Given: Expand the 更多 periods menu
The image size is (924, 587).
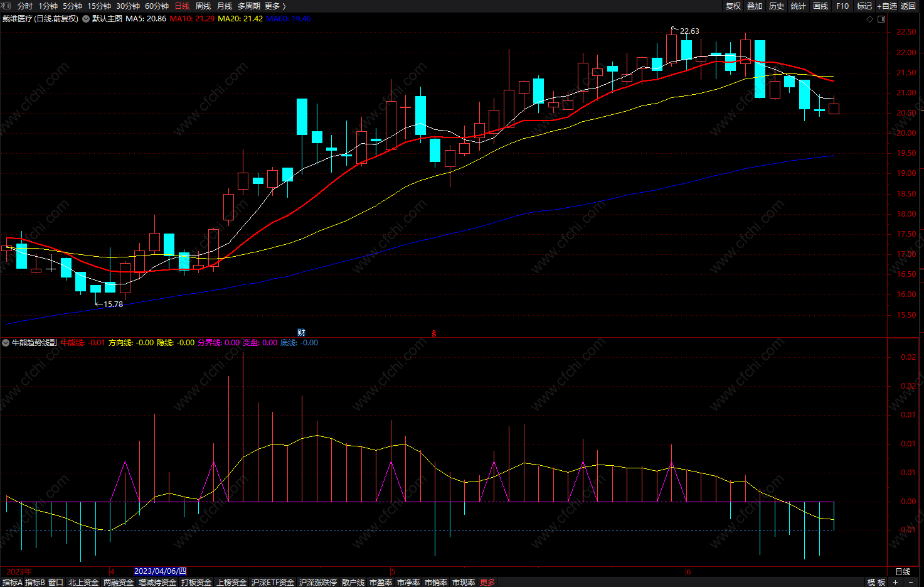Looking at the screenshot, I should (275, 6).
